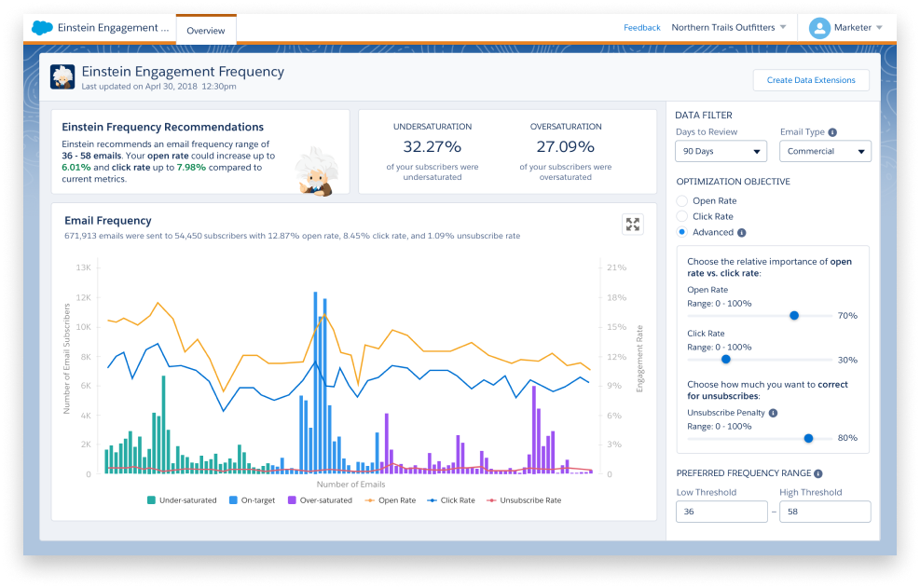Image resolution: width=920 pixels, height=588 pixels.
Task: Adjust the Open Rate importance slider handle
Action: (794, 316)
